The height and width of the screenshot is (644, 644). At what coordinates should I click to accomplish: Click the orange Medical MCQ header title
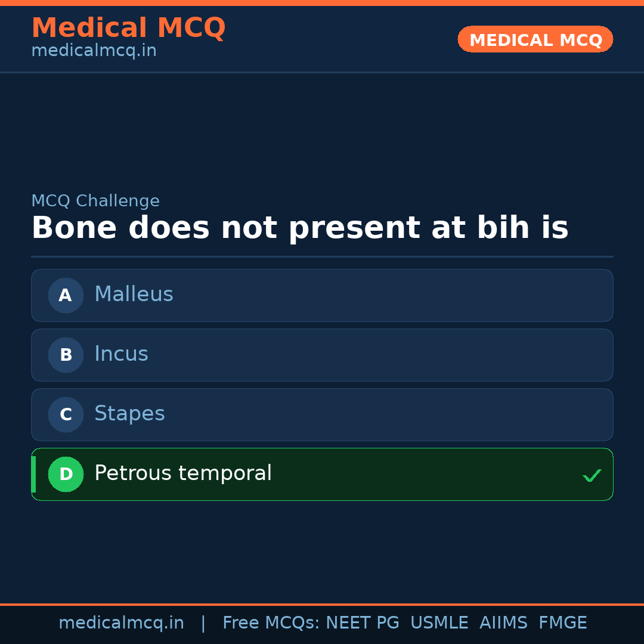(128, 28)
